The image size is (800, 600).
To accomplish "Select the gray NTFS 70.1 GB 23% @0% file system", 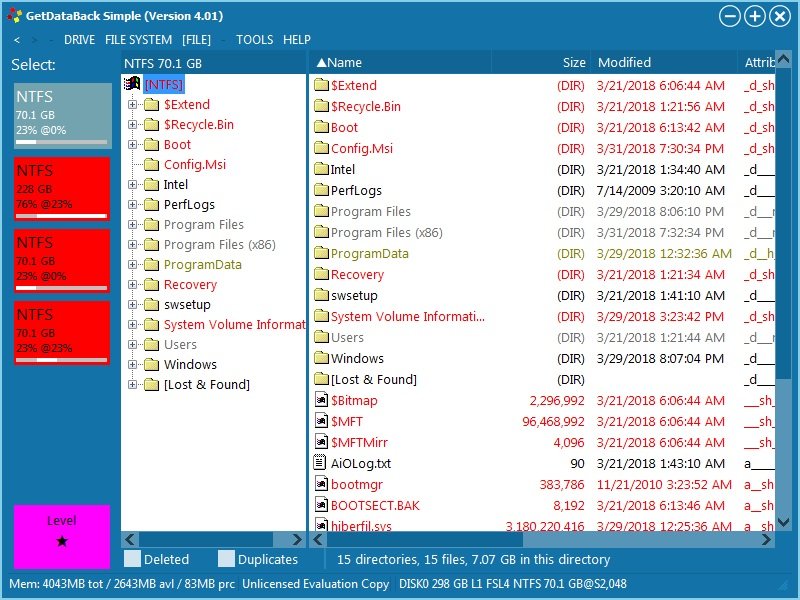I will coord(63,116).
